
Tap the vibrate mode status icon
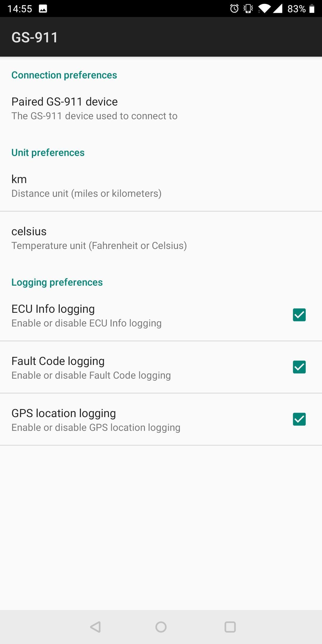click(248, 9)
